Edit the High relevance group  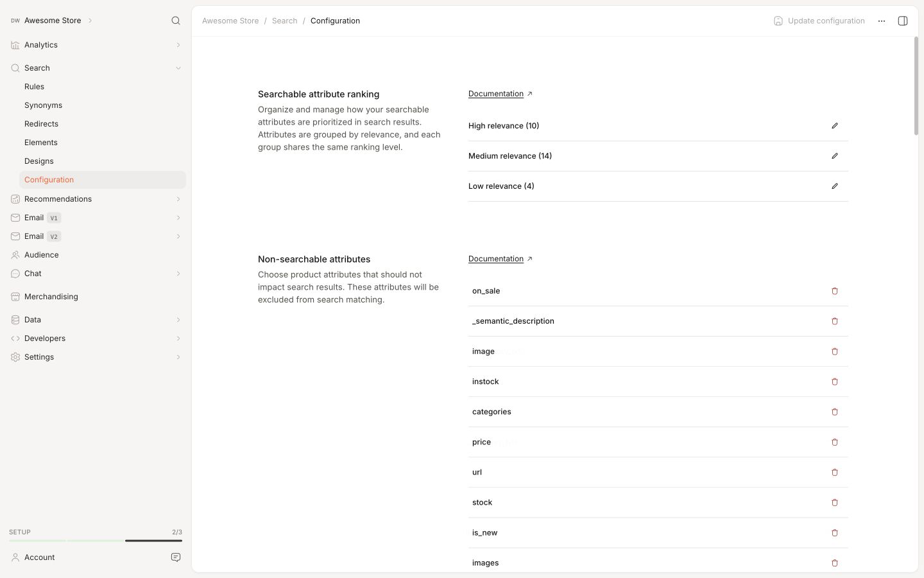835,126
